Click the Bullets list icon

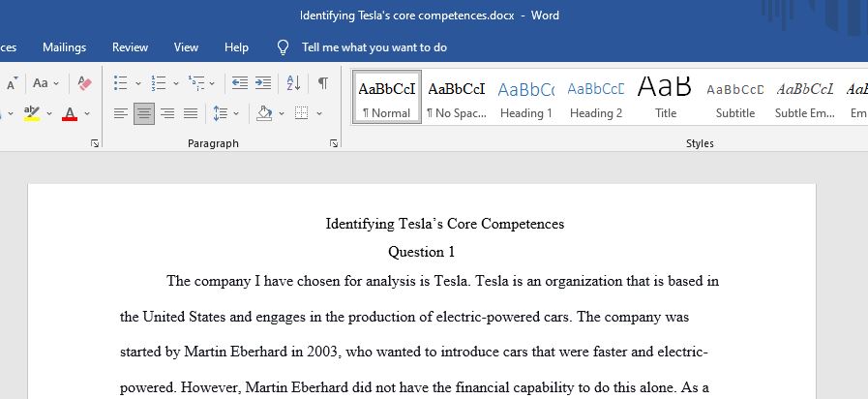(x=121, y=83)
